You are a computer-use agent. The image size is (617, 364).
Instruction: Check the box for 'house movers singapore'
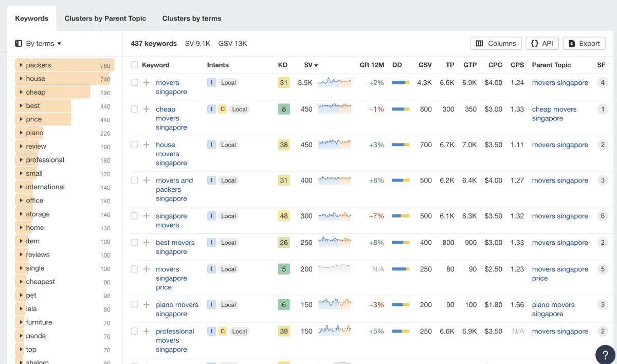(x=135, y=145)
